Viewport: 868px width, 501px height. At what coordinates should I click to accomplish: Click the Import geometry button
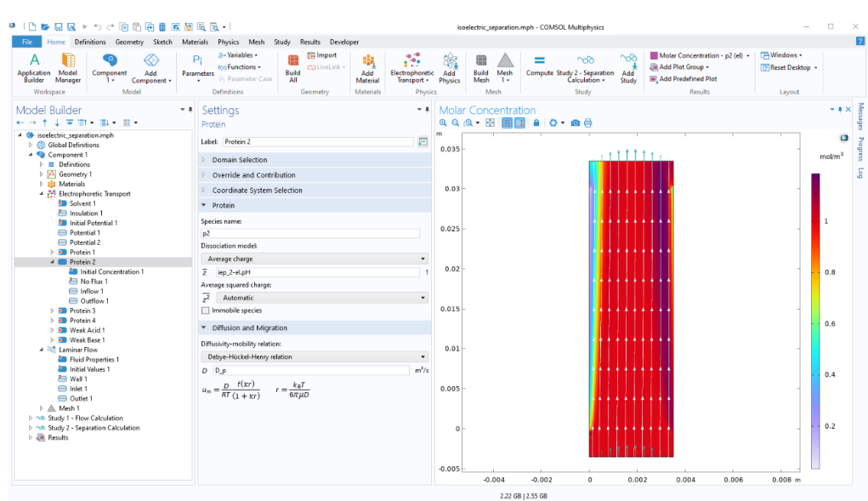[321, 55]
